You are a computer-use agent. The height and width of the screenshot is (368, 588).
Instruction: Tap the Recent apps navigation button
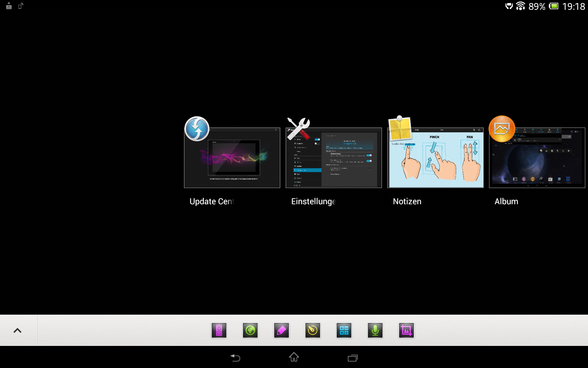[x=352, y=358]
